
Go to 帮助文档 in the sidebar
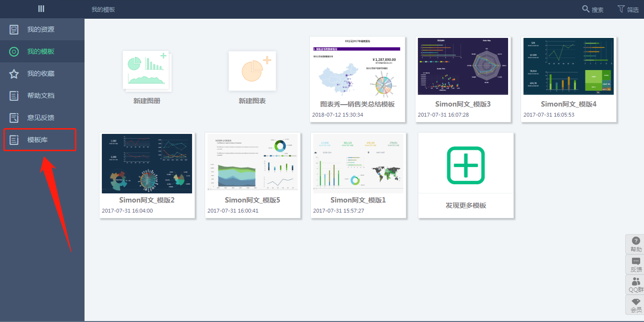(x=41, y=96)
